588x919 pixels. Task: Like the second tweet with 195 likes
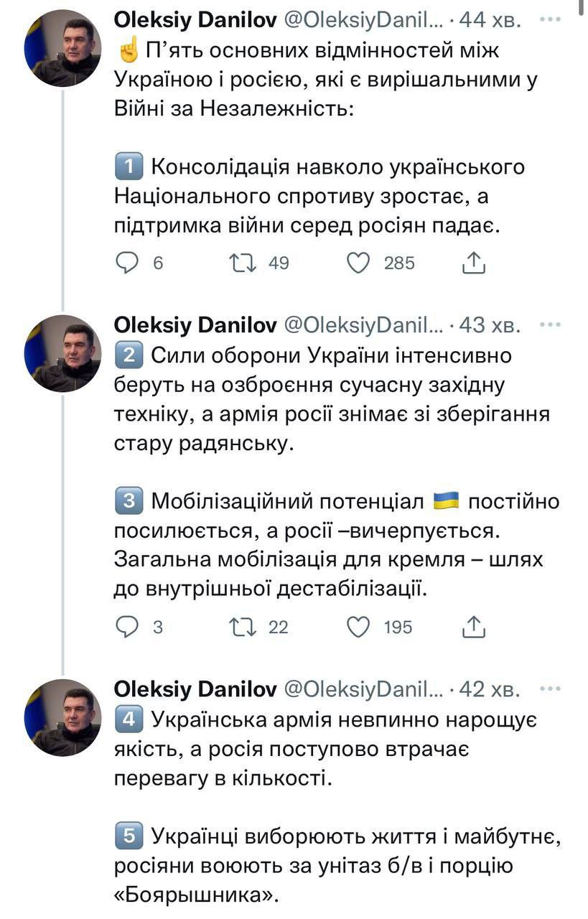pos(358,628)
